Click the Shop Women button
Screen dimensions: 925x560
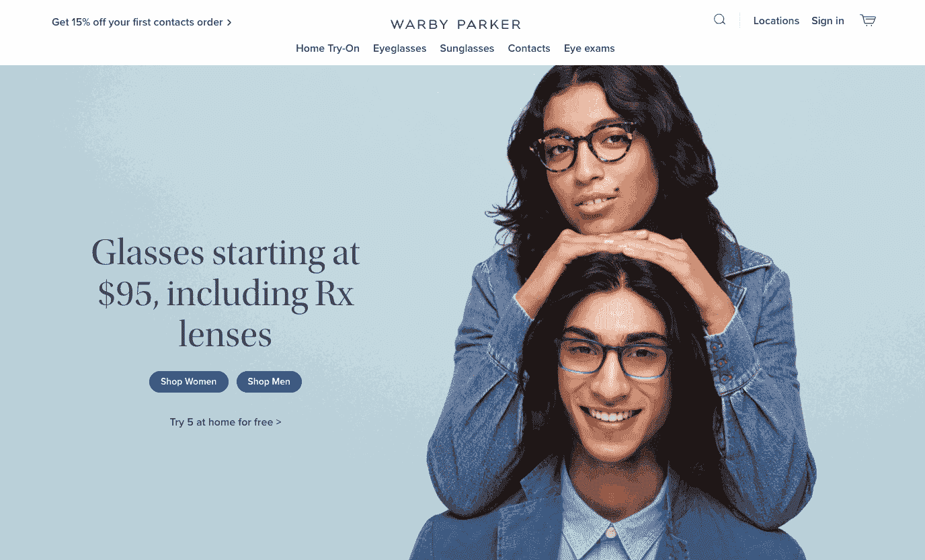coord(189,382)
